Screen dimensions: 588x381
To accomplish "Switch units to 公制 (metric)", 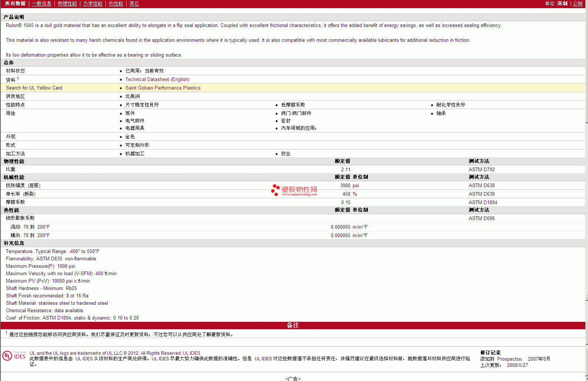I will (x=577, y=4).
